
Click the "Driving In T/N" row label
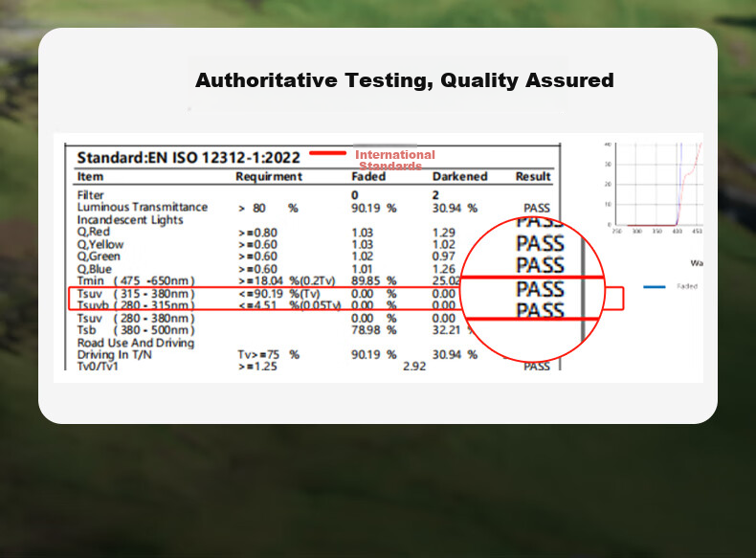(x=114, y=355)
